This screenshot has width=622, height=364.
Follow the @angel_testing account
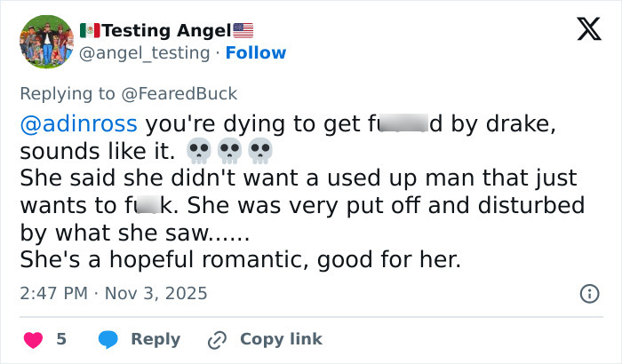pos(256,53)
